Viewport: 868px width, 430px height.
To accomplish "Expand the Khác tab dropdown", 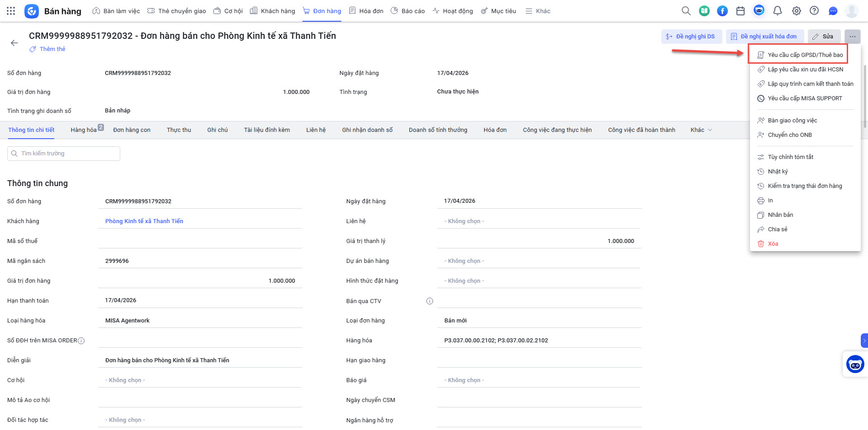I will pos(701,130).
